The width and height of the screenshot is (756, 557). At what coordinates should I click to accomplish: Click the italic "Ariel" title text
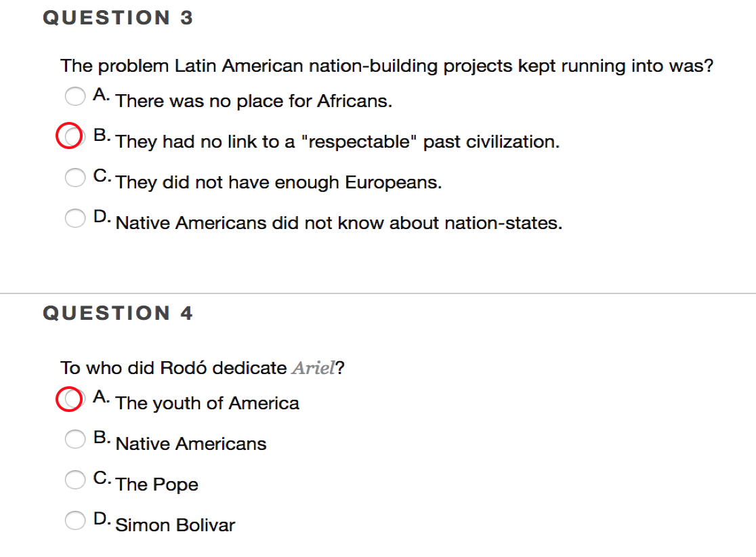[314, 369]
